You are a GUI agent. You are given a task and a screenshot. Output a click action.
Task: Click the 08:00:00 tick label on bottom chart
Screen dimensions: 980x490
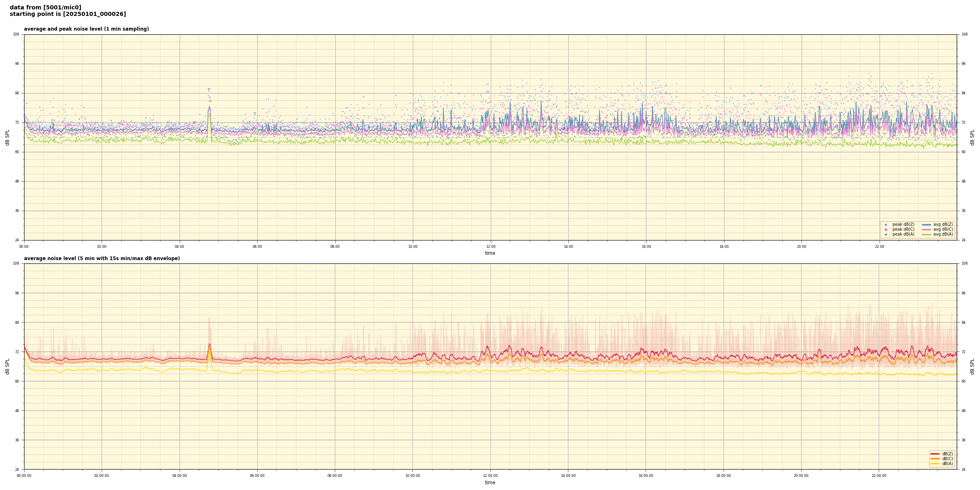pos(335,476)
